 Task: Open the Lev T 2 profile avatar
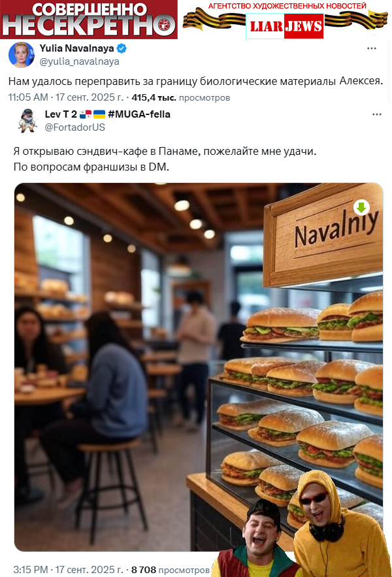pyautogui.click(x=27, y=120)
